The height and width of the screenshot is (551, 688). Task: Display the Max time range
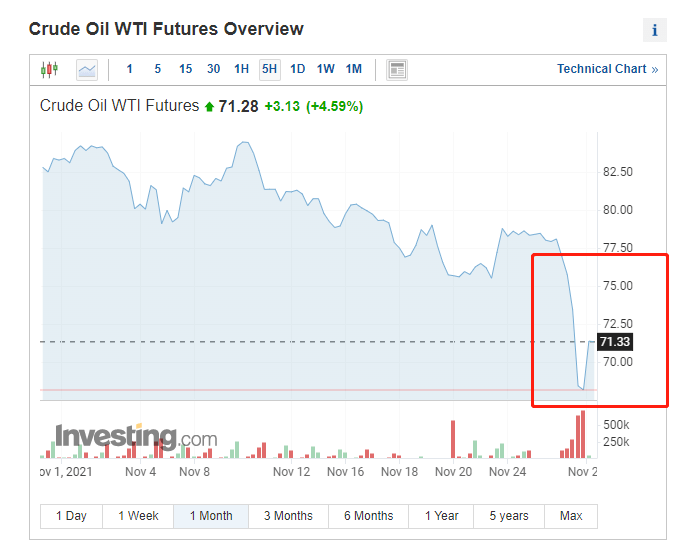pos(571,516)
